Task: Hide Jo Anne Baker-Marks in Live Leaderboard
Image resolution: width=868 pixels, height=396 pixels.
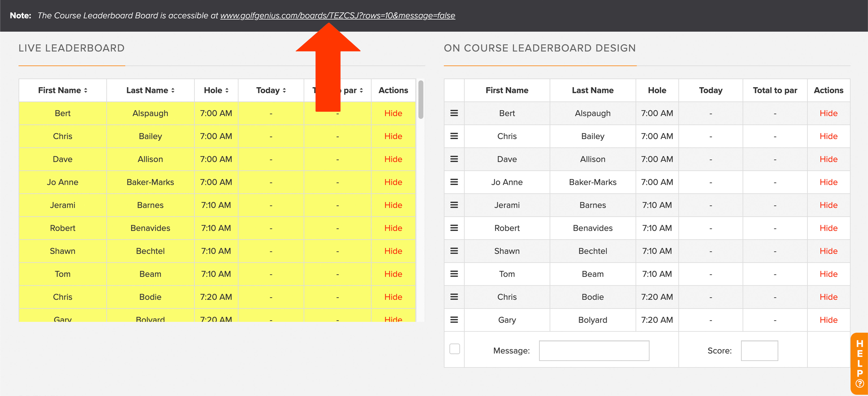Action: point(393,182)
